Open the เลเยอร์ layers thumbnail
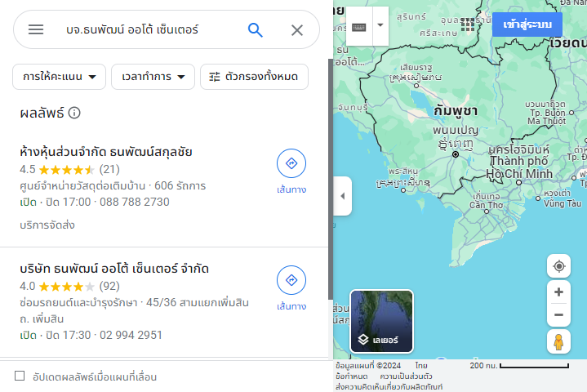This screenshot has width=587, height=392. (x=381, y=321)
